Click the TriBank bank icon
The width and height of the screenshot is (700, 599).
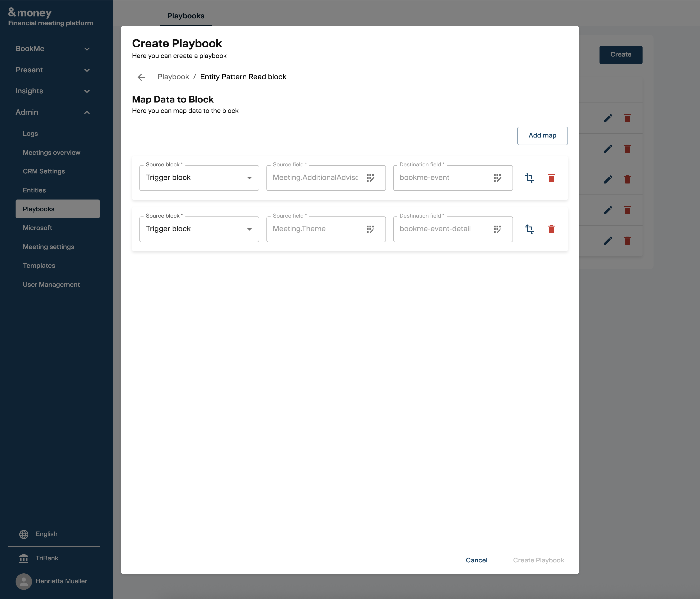click(x=24, y=558)
